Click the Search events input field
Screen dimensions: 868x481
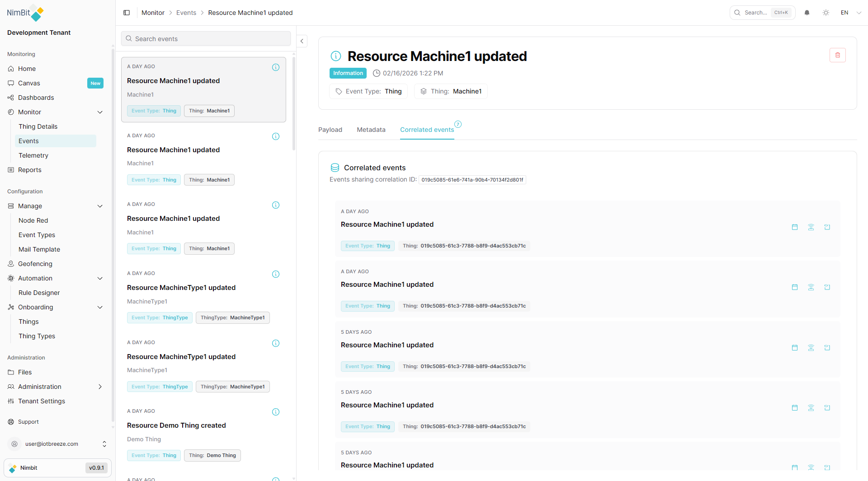click(206, 39)
